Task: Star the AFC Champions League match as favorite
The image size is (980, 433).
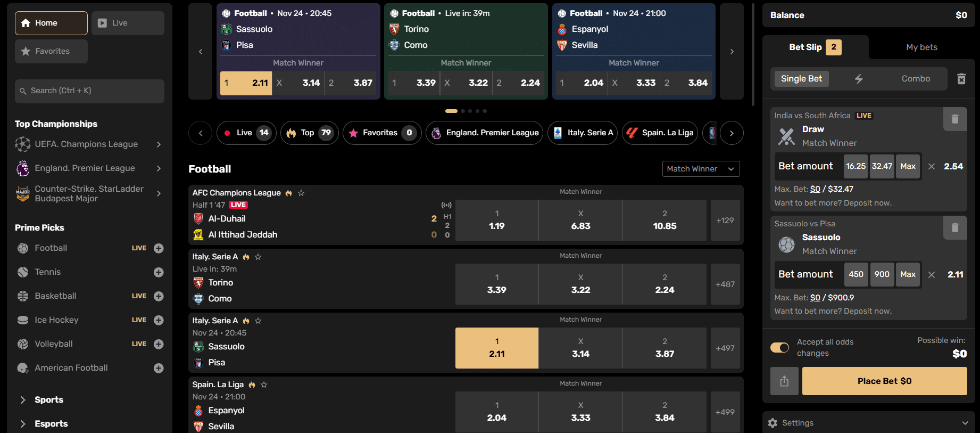Action: 301,193
